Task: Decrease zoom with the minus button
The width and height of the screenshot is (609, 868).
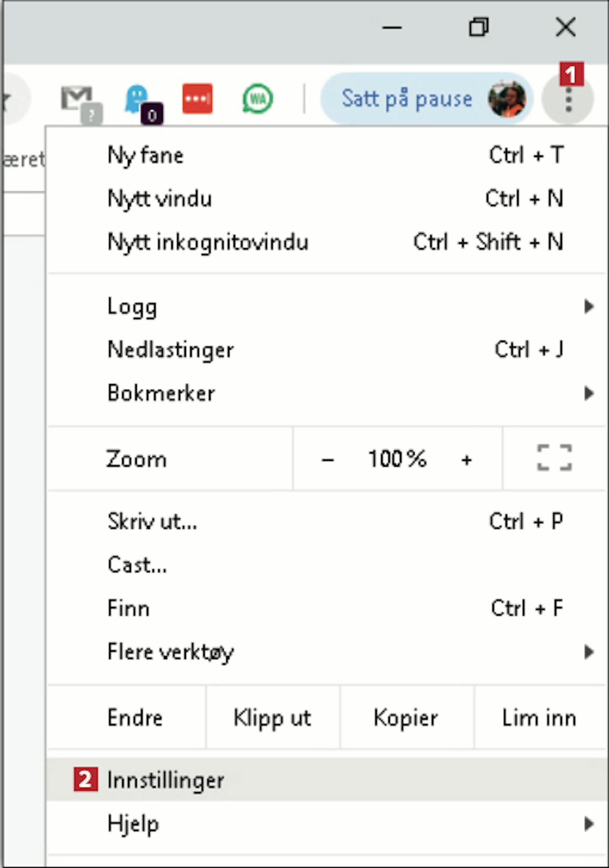Action: click(x=327, y=460)
